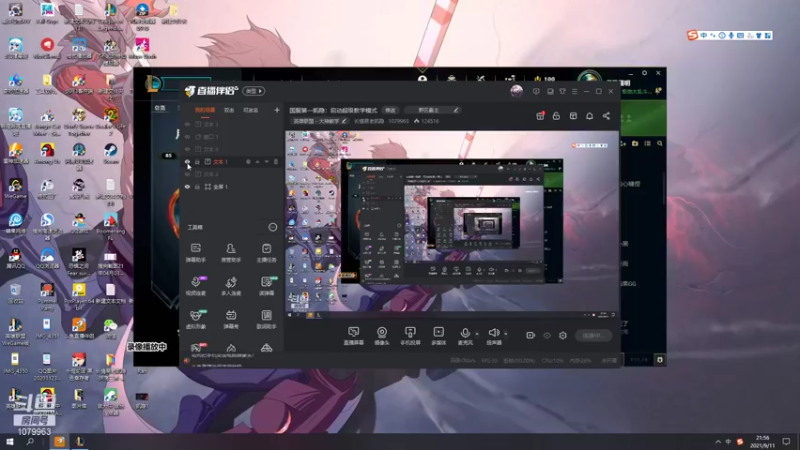Toggle visibility of the 全屏1 layer
800x450 pixels.
pos(187,187)
